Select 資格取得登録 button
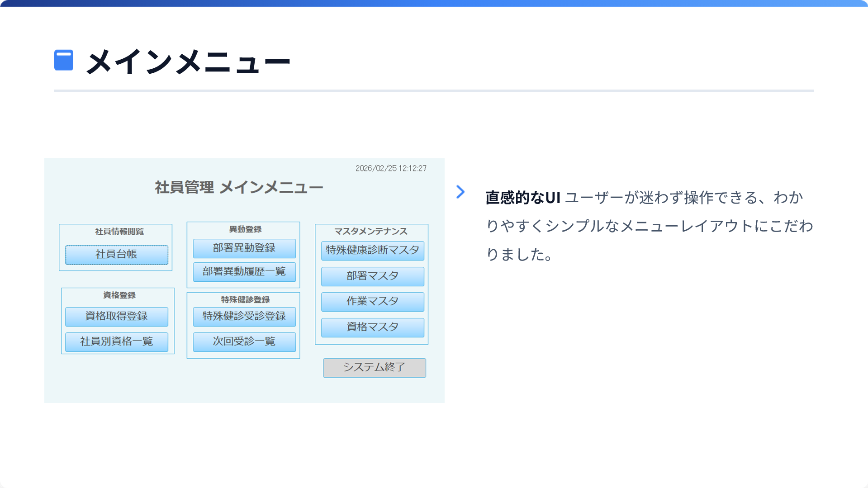The image size is (868, 488). [x=117, y=317]
